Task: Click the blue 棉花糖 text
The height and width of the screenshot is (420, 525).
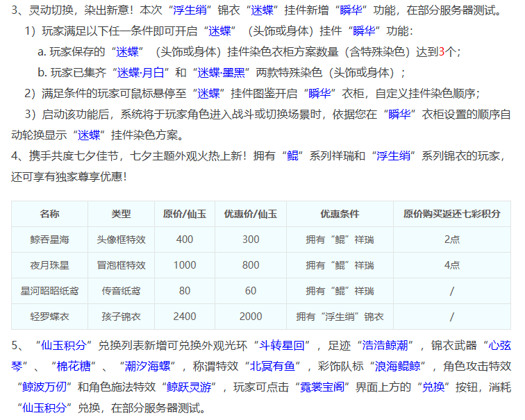Action: point(74,367)
